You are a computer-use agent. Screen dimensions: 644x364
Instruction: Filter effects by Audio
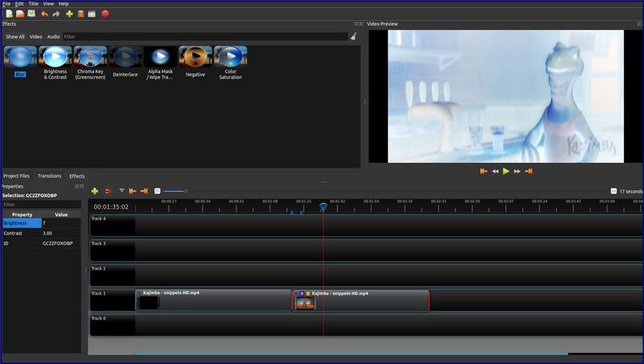[53, 36]
